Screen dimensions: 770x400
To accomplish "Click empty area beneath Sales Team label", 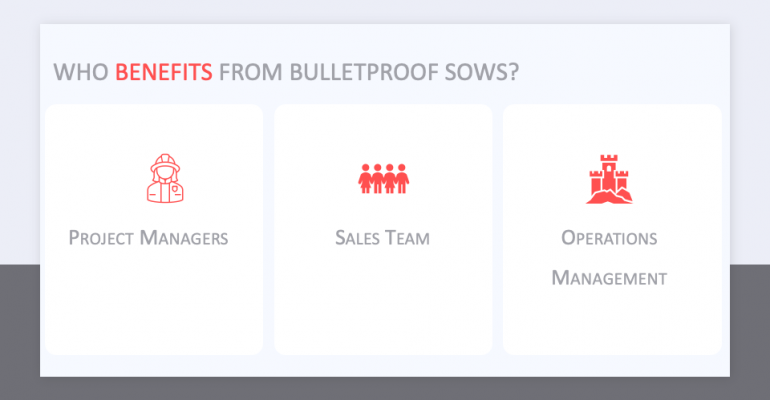I will [383, 305].
